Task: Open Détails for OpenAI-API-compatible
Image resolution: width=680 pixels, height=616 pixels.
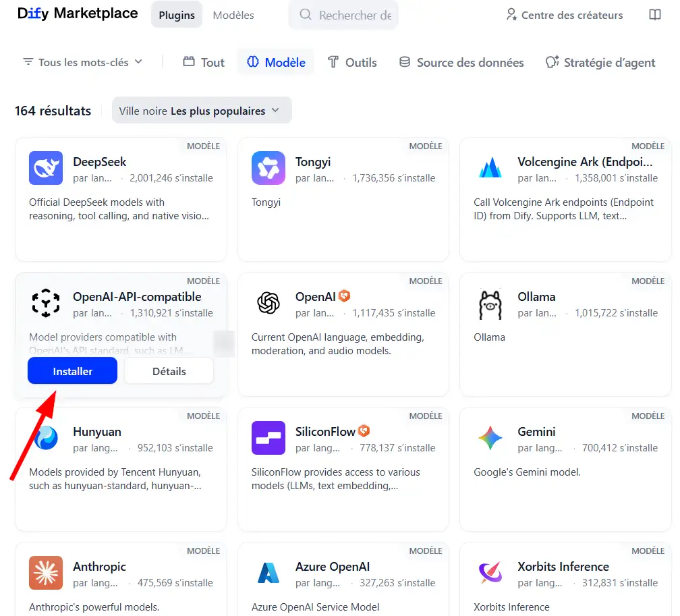Action: [169, 371]
